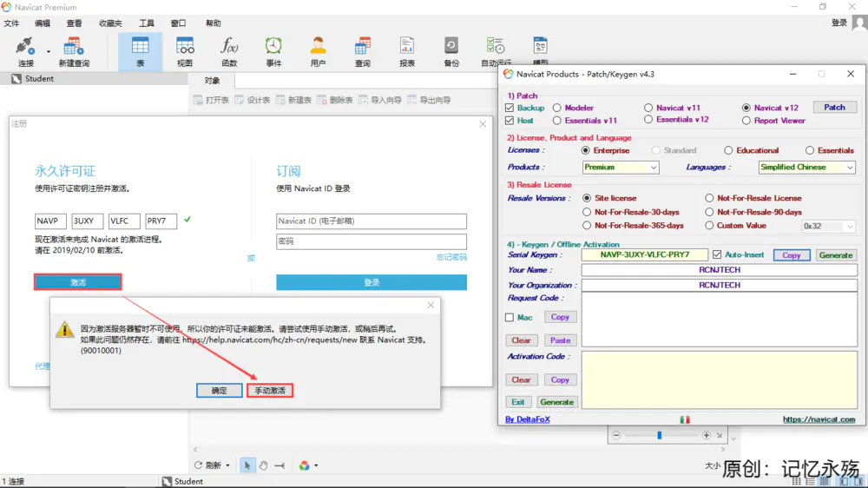Click the 手动激活 manual activation button
The width and height of the screenshot is (868, 488).
tap(270, 391)
